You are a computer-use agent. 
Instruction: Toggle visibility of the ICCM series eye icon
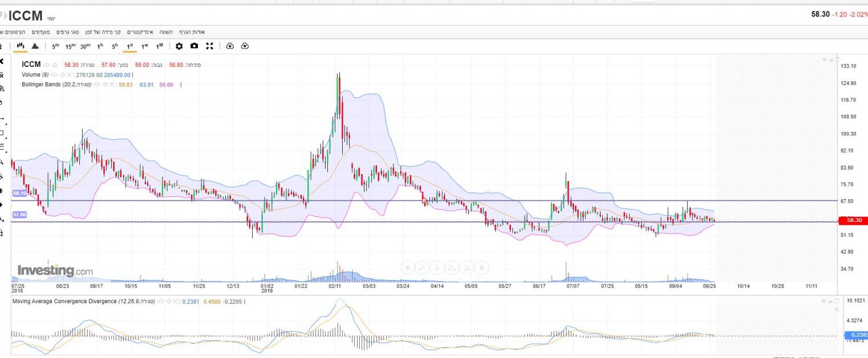pyautogui.click(x=47, y=65)
